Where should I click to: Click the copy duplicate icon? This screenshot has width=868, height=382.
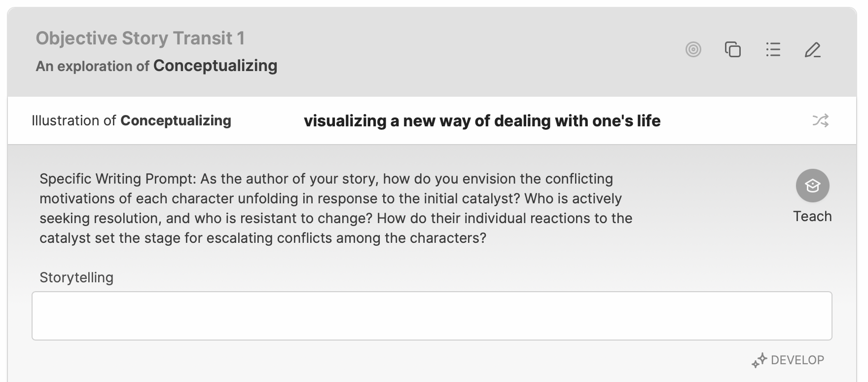733,49
